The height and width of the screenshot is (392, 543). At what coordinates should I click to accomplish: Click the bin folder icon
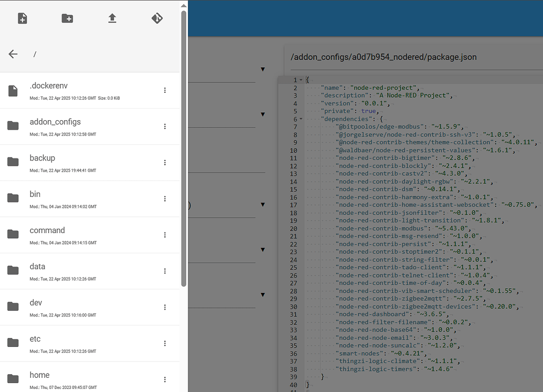coord(13,198)
